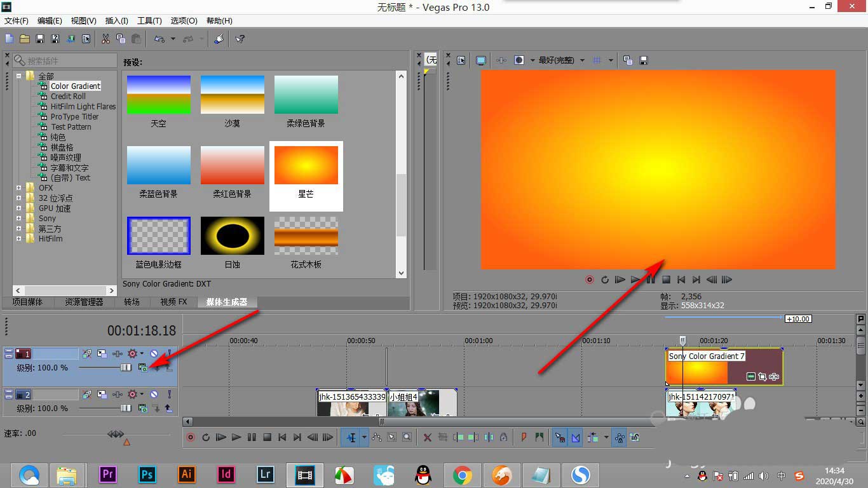Viewport: 868px width, 488px height.
Task: Pause timeline playback
Action: [252, 437]
